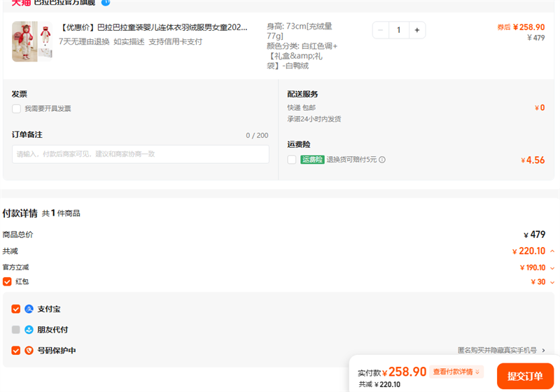Click the blue badge beside the store name
Screen dimensions: 560x392
point(106,2)
